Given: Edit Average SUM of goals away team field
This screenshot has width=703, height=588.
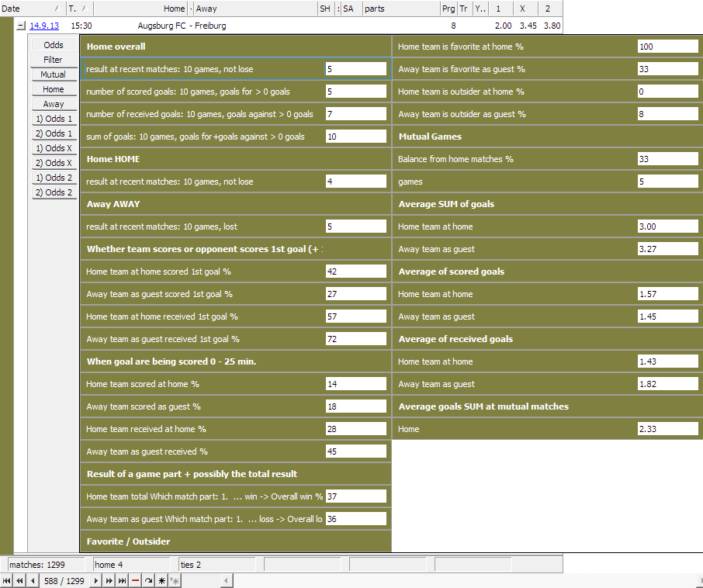Looking at the screenshot, I should coord(668,249).
